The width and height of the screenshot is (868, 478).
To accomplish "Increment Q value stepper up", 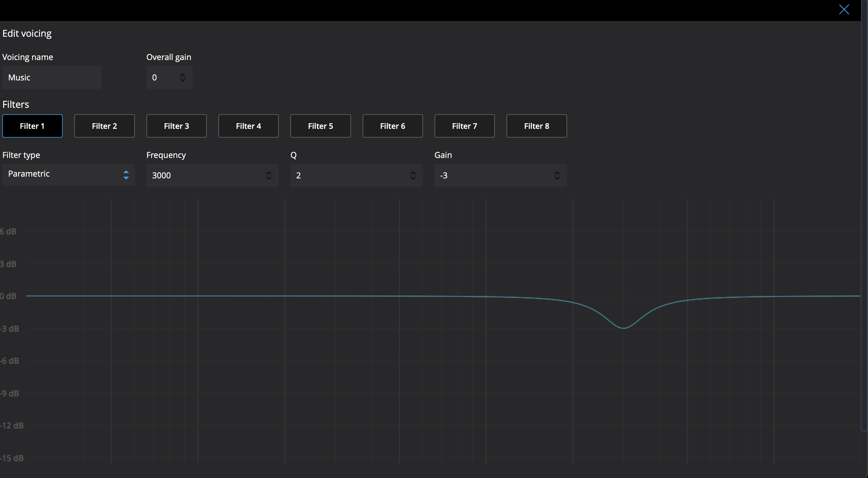I will (x=413, y=173).
